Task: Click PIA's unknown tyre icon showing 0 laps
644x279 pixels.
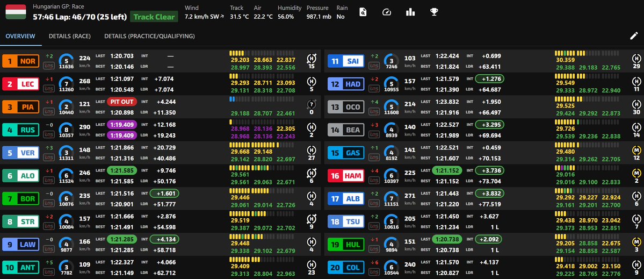Action: pyautogui.click(x=312, y=105)
